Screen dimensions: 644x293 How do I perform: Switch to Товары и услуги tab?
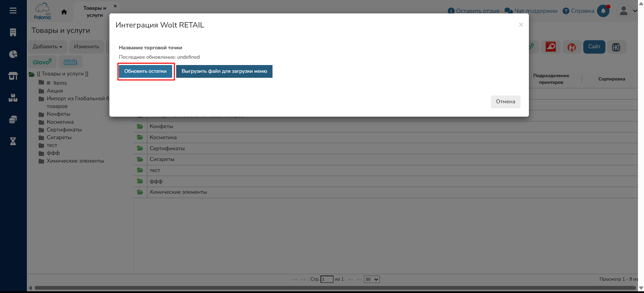pos(95,11)
